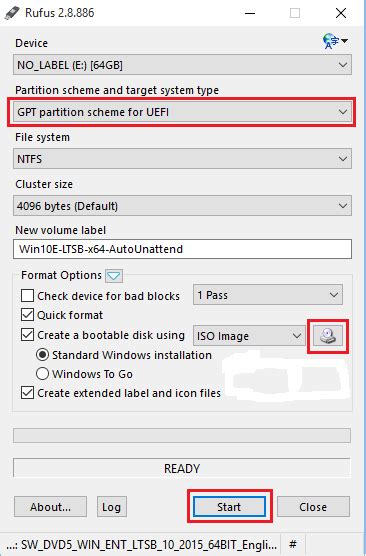Open the 1 Pass dropdown
Screen dimensions: 366x556
tap(268, 295)
